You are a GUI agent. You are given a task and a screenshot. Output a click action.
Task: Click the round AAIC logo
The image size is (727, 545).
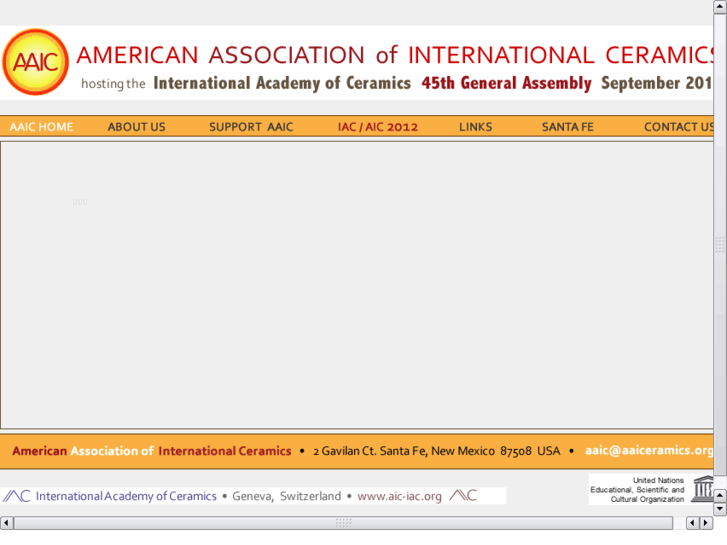(35, 62)
